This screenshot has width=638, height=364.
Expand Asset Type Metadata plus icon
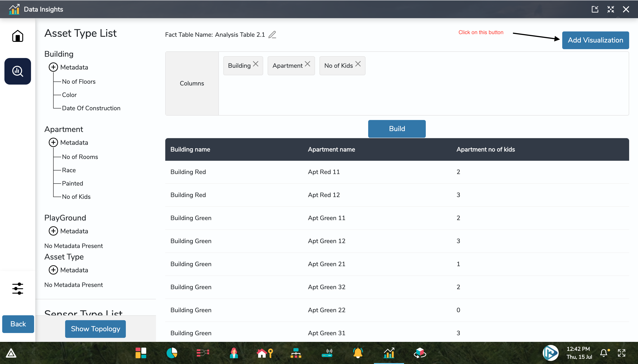(53, 270)
